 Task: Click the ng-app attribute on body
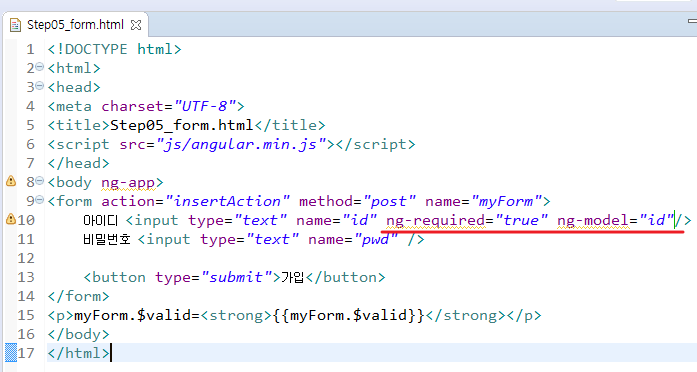tap(128, 183)
